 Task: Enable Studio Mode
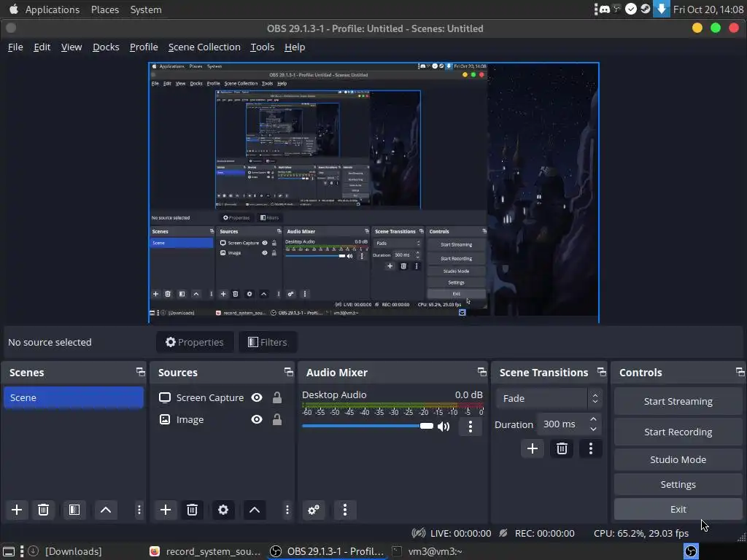coord(678,459)
